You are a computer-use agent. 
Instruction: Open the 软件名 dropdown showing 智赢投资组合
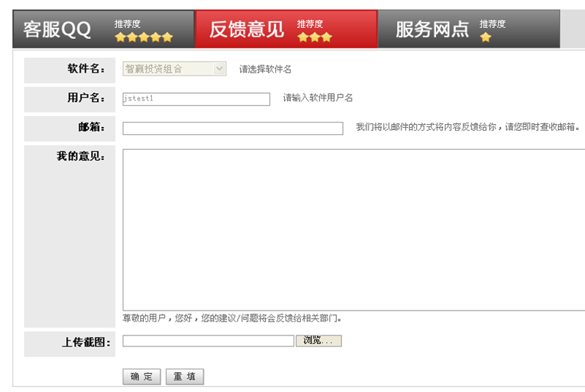tap(174, 68)
